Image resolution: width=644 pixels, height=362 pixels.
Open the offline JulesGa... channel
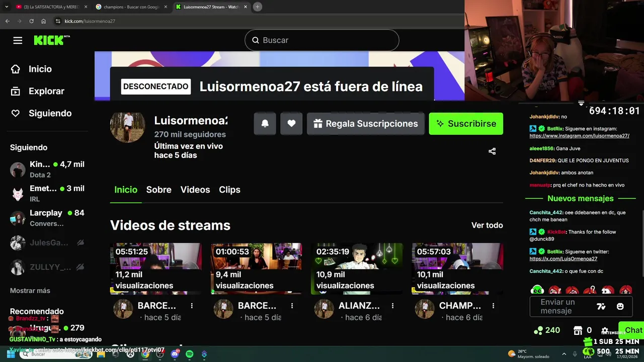47,243
